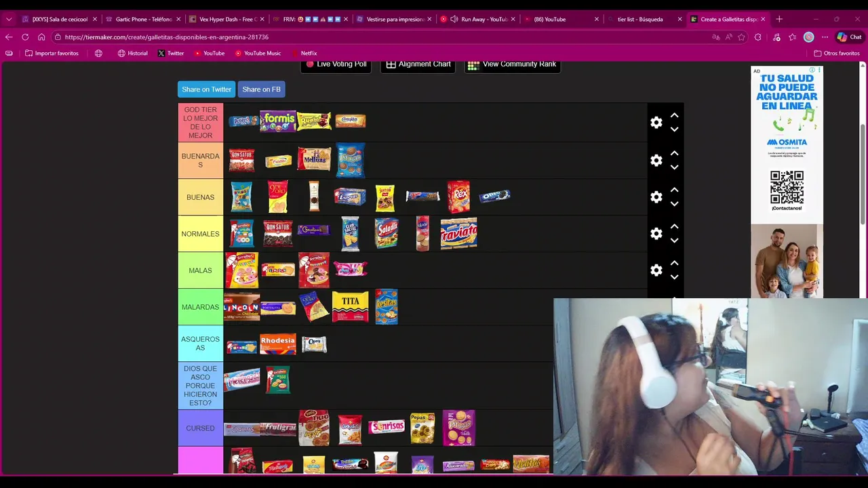868x488 pixels.
Task: Open settings gear for BUENARDAS row
Action: pos(656,161)
